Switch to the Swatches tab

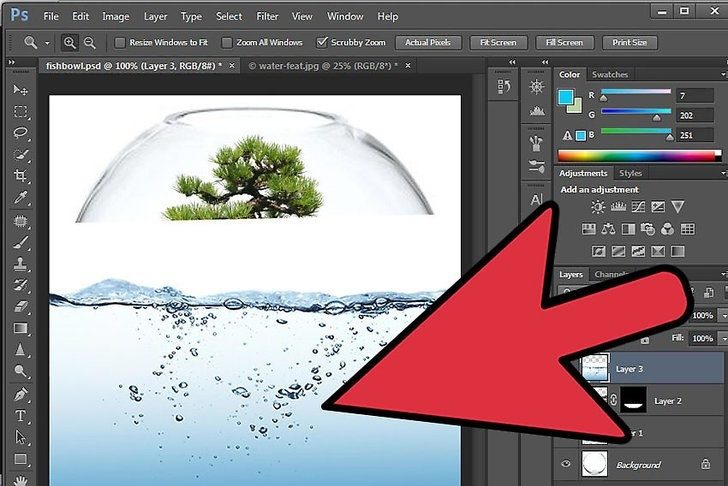pyautogui.click(x=609, y=75)
